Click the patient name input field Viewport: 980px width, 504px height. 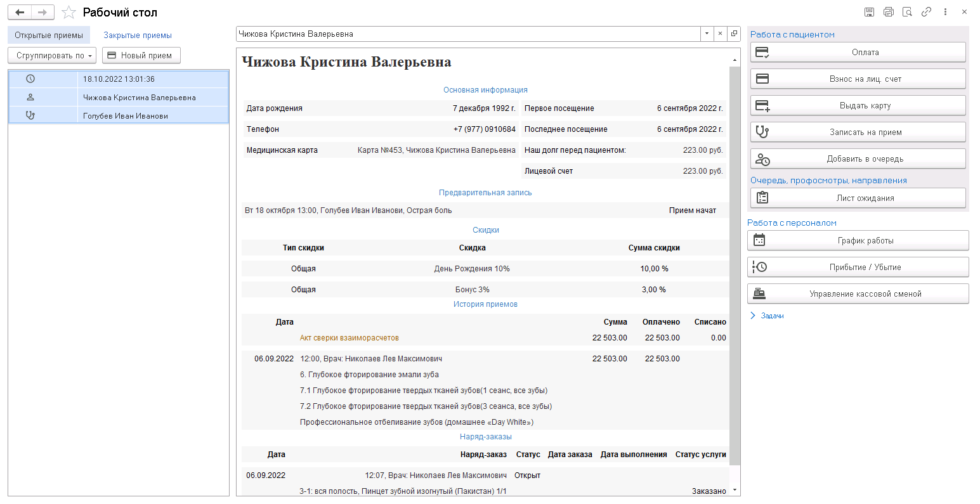click(x=468, y=34)
